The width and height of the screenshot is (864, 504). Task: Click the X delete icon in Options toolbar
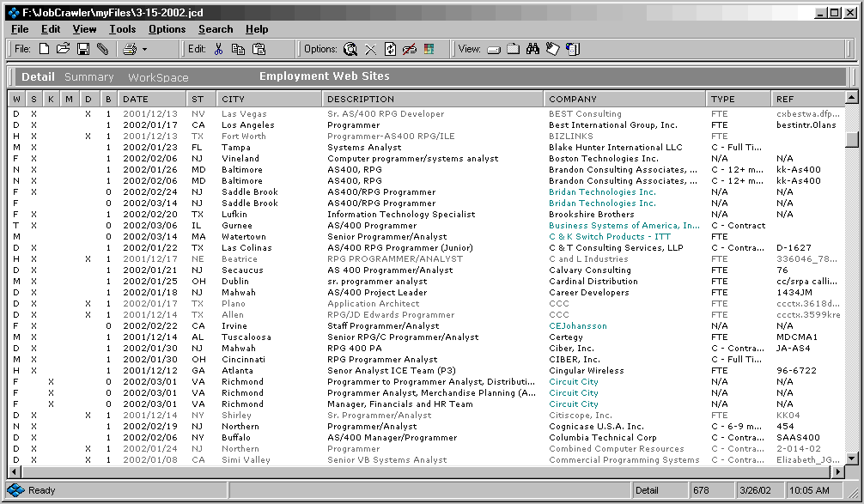[x=371, y=50]
